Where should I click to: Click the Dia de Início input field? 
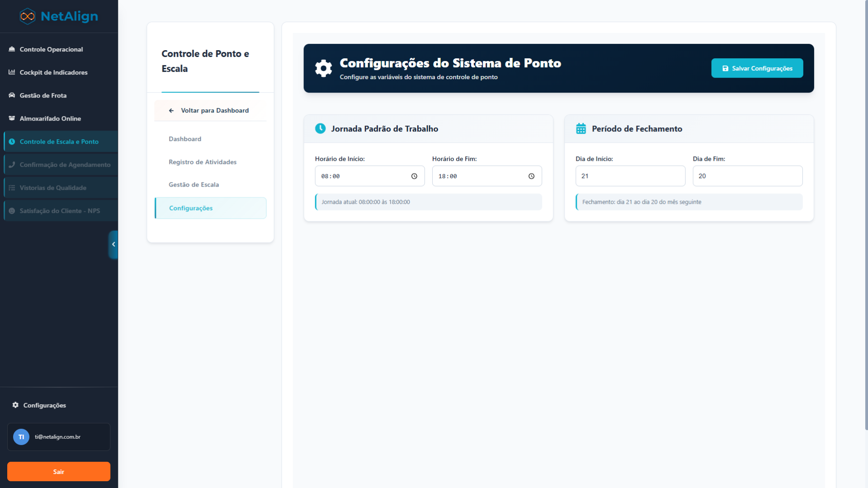630,176
